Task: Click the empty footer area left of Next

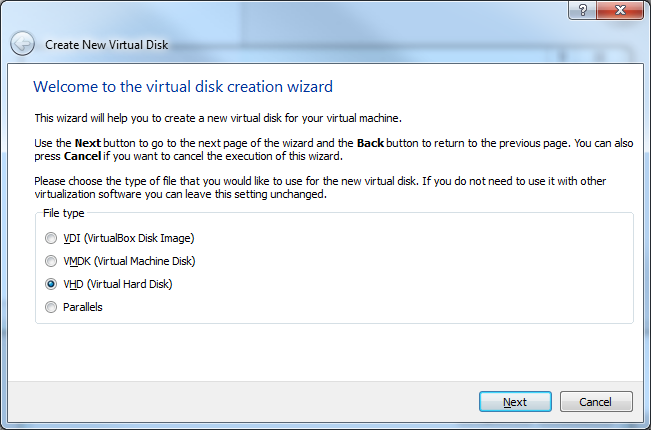Action: coord(240,402)
